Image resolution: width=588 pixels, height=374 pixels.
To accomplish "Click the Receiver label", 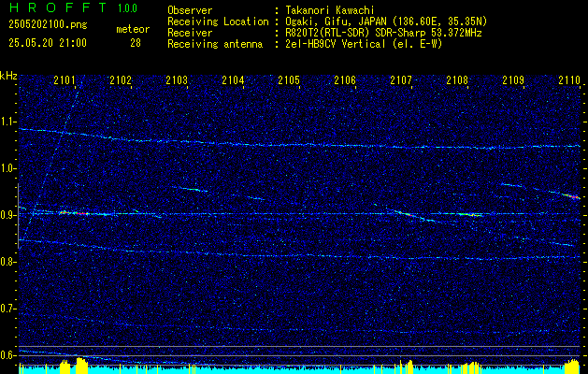I will [x=190, y=33].
